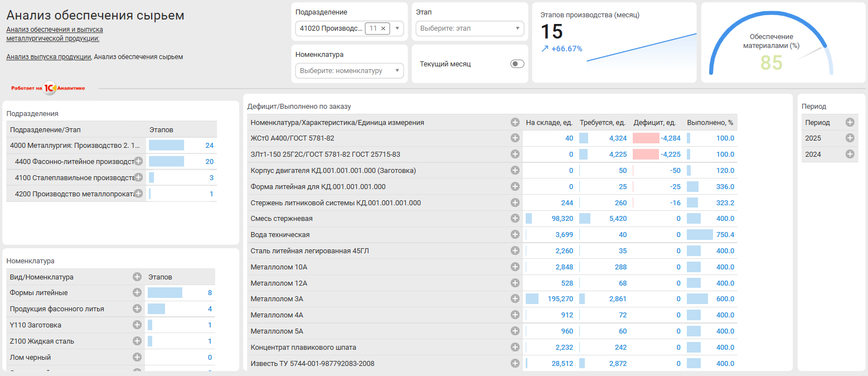Click plus icon beside Формы литейные
This screenshot has height=376, width=868.
pos(137,293)
